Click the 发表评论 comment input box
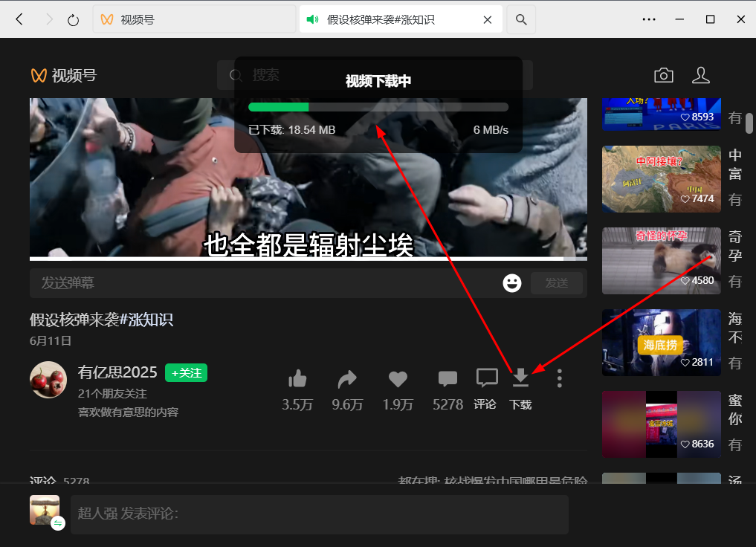This screenshot has height=547, width=756. (319, 514)
